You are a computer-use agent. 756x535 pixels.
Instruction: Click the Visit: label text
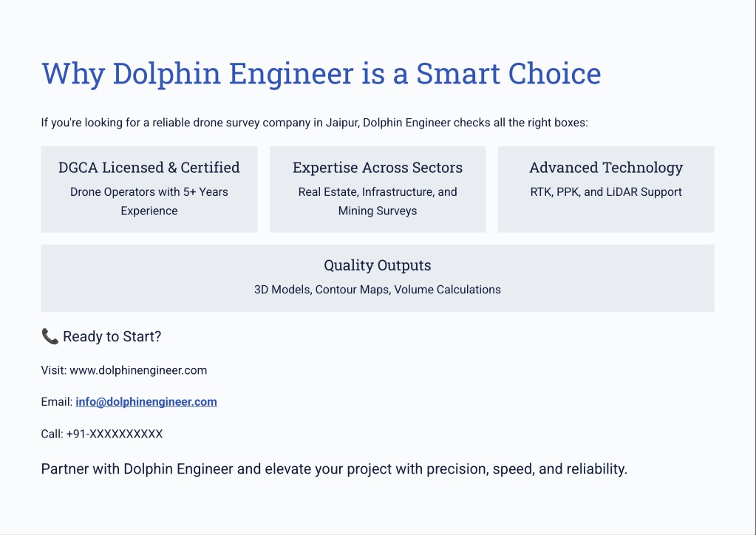(x=54, y=371)
